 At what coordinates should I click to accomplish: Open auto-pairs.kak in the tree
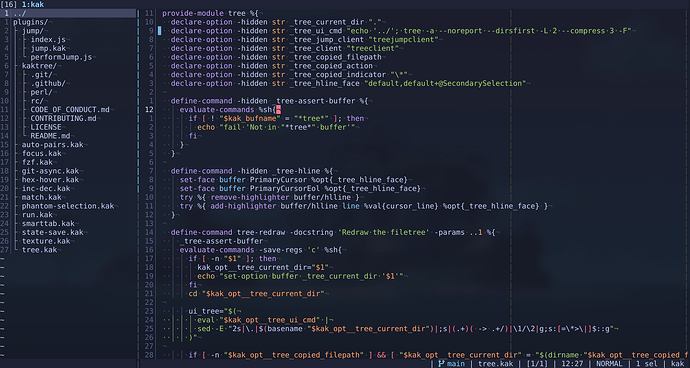tap(52, 145)
